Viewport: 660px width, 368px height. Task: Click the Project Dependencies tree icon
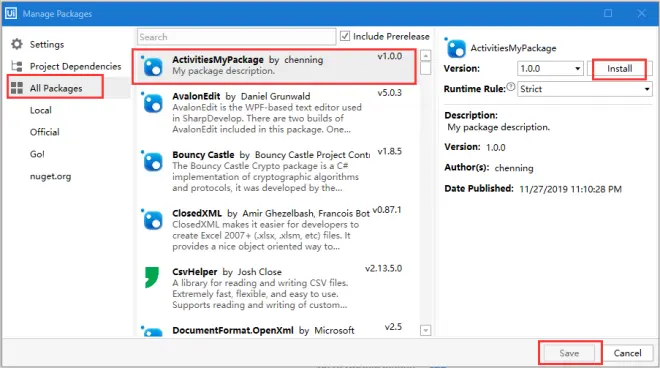[17, 66]
